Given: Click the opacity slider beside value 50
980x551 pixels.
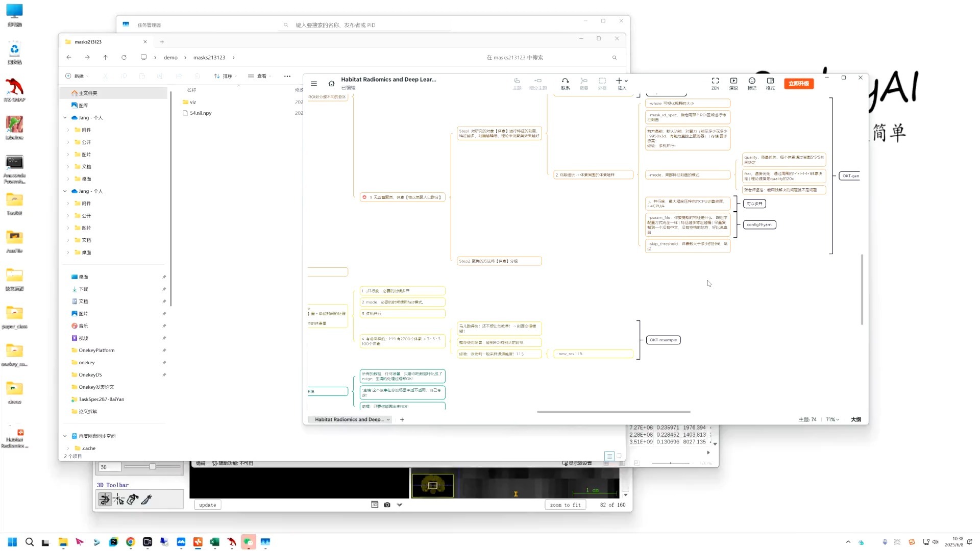Looking at the screenshot, I should click(153, 467).
